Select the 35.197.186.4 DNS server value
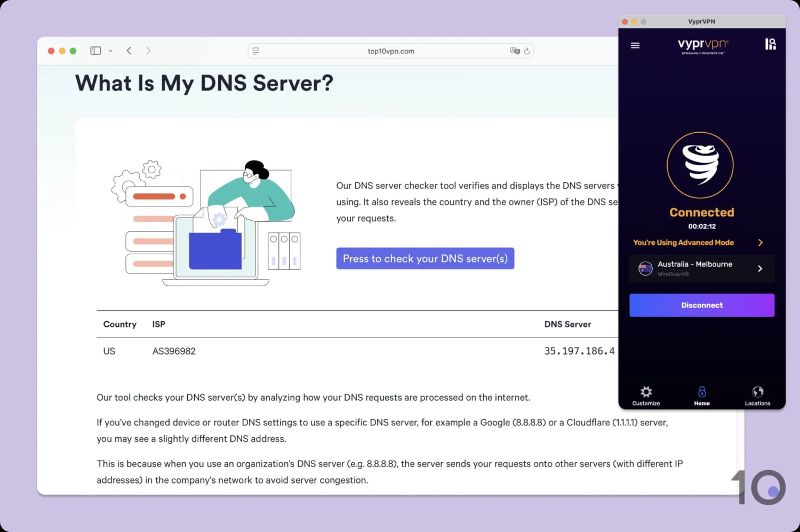This screenshot has width=800, height=532. point(580,351)
